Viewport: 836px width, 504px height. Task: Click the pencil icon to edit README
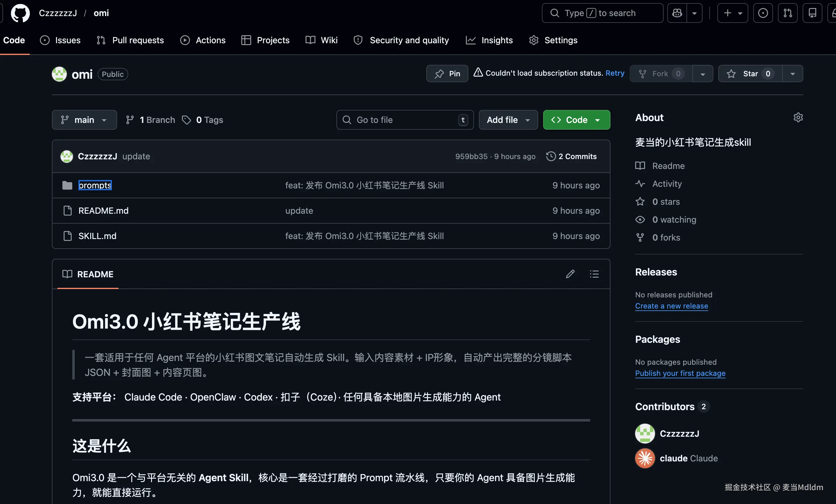pos(570,274)
